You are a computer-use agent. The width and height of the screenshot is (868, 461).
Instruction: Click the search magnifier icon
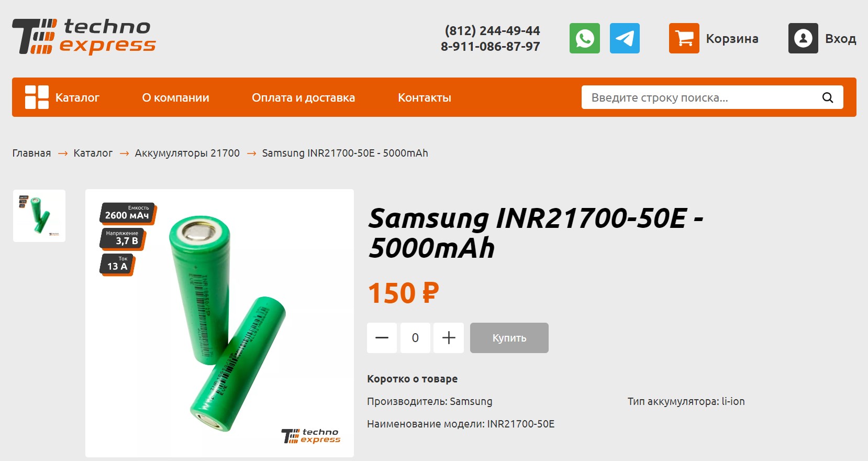tap(828, 97)
